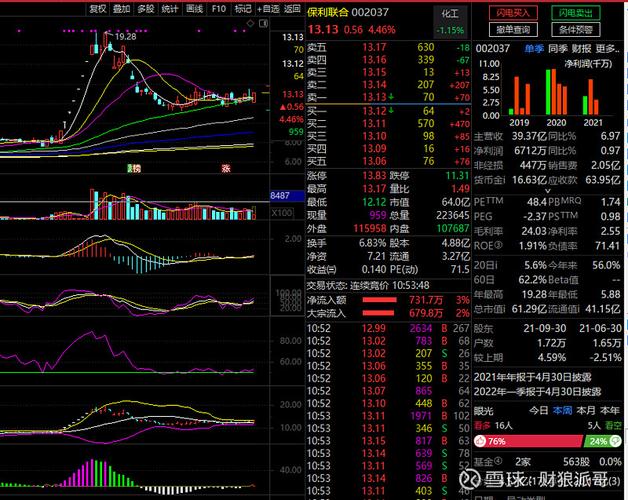
Task: Add stock via +自选 button
Action: pyautogui.click(x=268, y=9)
